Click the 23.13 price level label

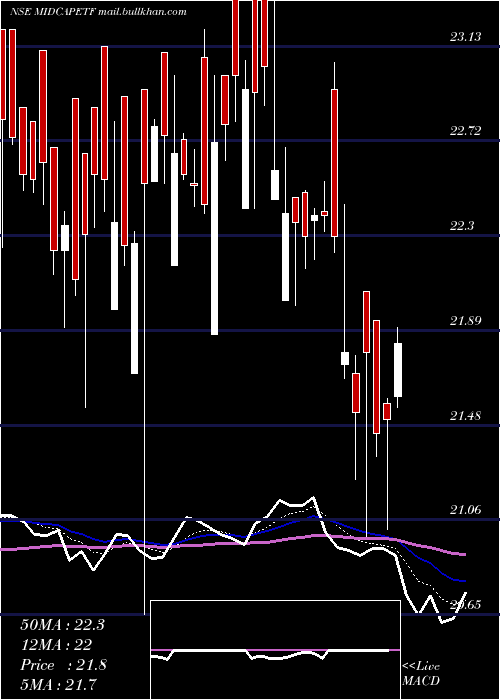pyautogui.click(x=465, y=37)
